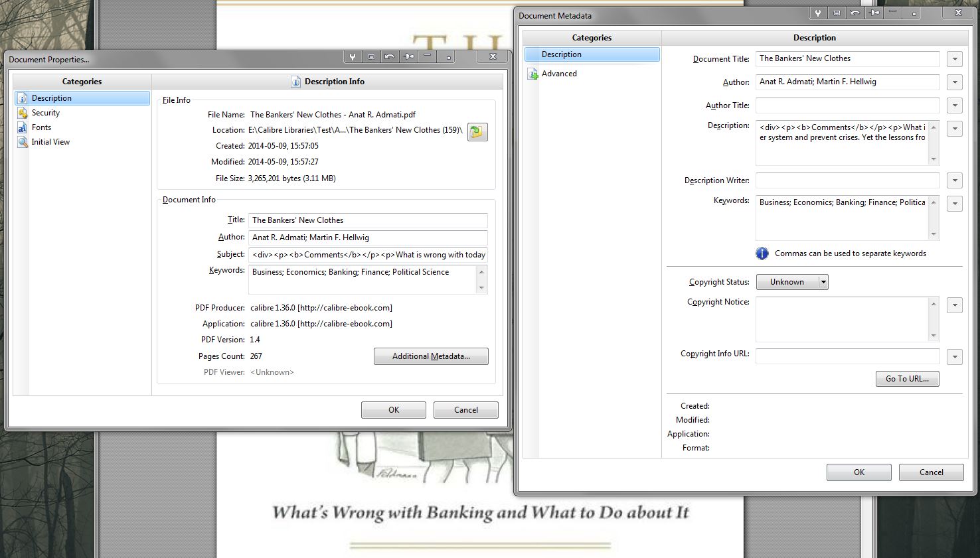The height and width of the screenshot is (558, 980).
Task: Click the Author field in Document Metadata
Action: pyautogui.click(x=848, y=82)
